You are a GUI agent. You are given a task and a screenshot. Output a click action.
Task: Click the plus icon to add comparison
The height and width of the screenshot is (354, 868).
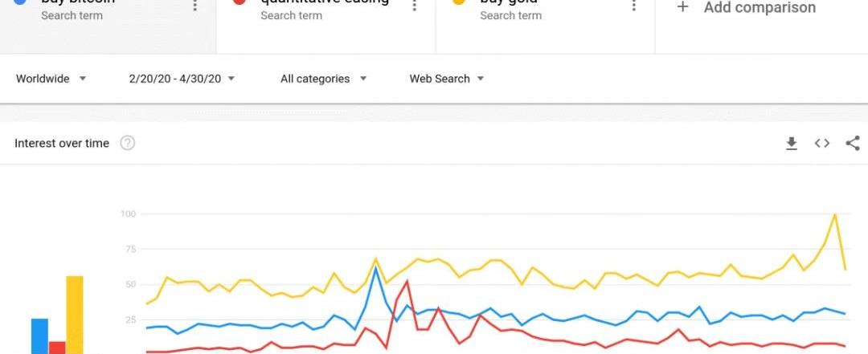tap(682, 7)
